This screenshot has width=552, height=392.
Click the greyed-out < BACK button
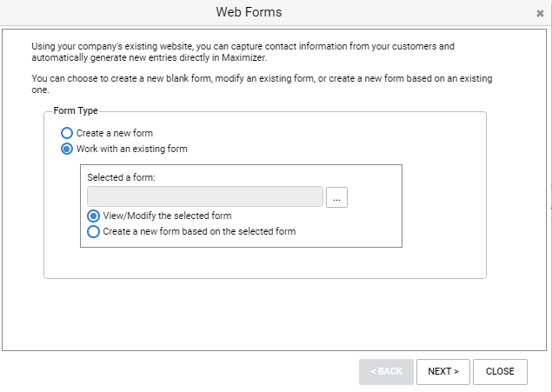(x=386, y=371)
